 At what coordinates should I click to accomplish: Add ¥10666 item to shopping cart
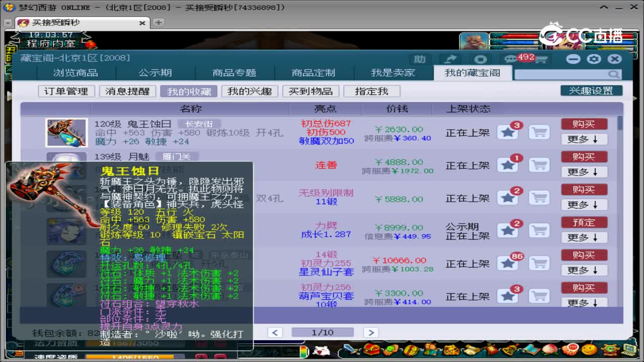coord(539,263)
